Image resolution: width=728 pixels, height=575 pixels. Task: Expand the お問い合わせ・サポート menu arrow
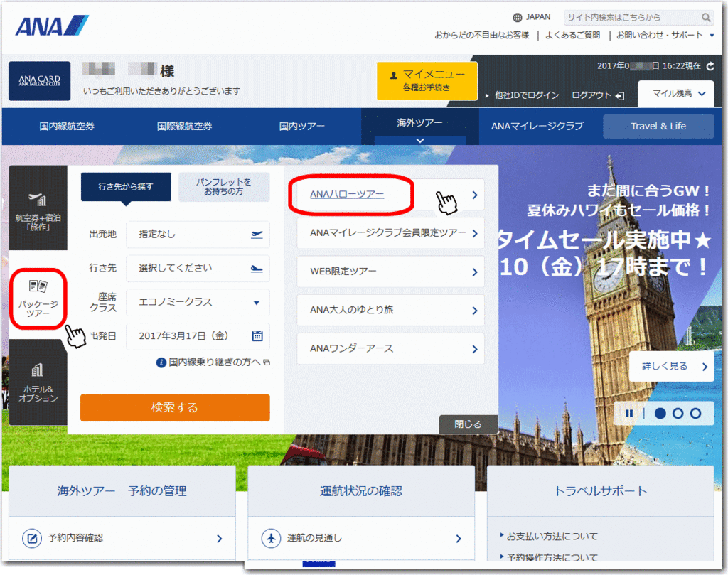[712, 36]
